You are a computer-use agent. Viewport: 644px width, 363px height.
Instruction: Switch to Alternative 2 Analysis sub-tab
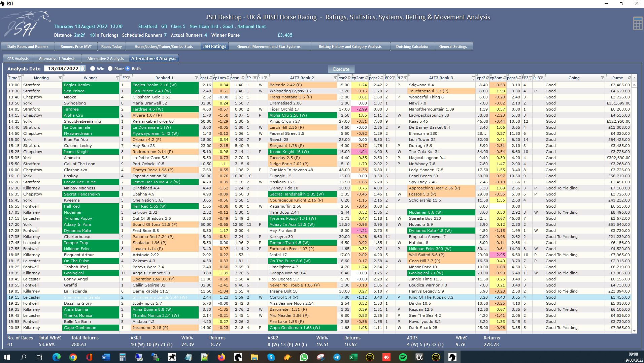pos(106,59)
